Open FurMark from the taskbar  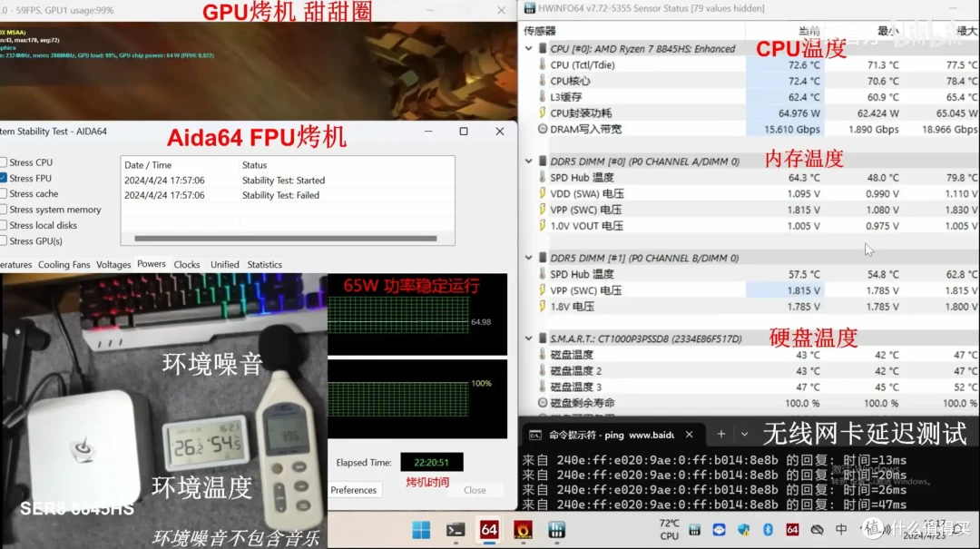[523, 530]
